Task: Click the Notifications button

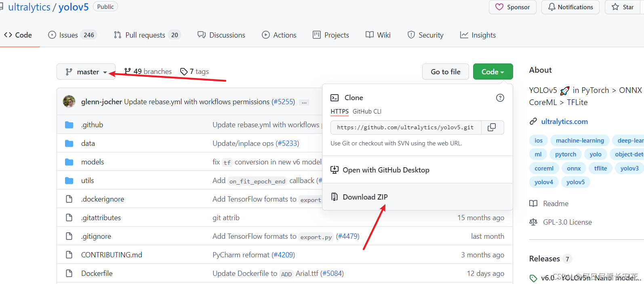Action: pos(570,7)
